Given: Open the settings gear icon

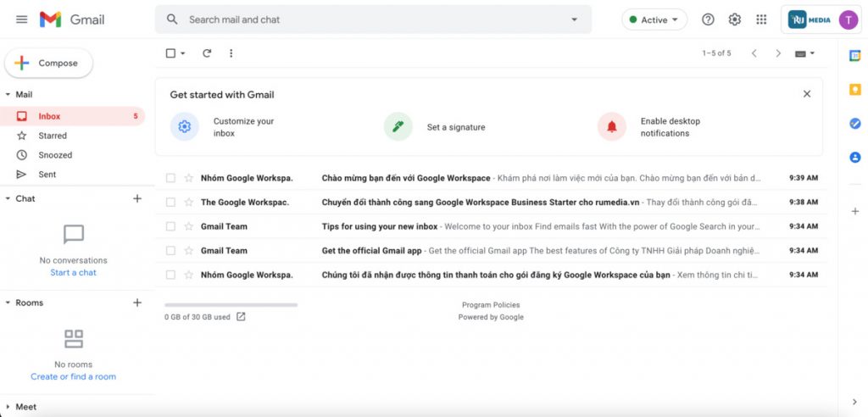Looking at the screenshot, I should pos(735,19).
